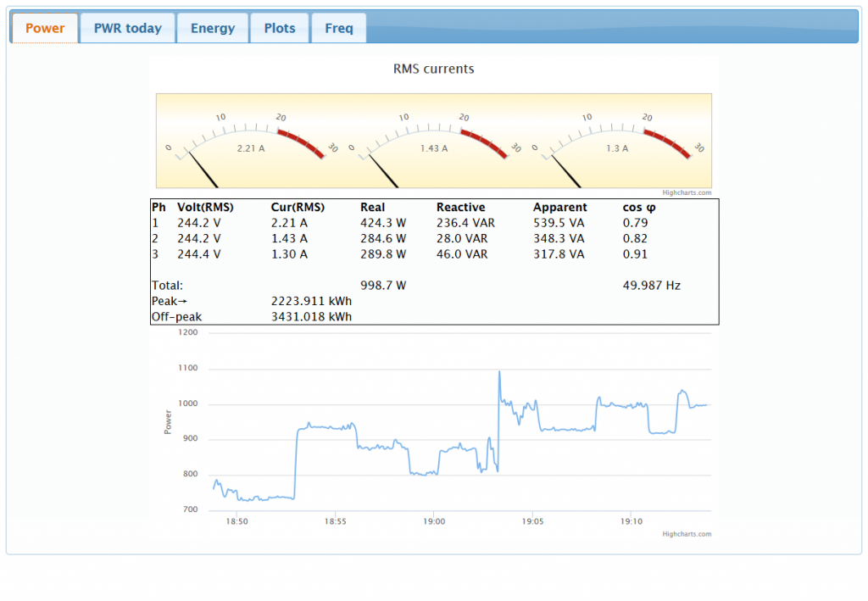Click the Real column header

(373, 207)
